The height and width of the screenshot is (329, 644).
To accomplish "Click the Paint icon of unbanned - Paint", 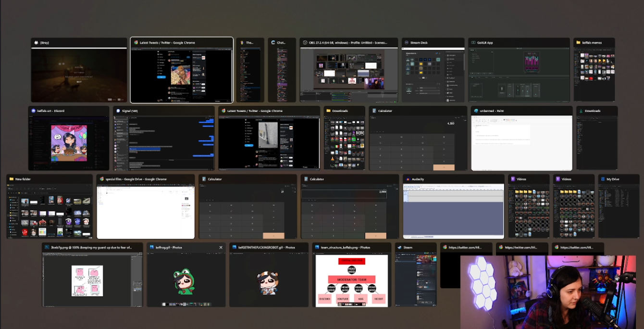I will tap(476, 111).
